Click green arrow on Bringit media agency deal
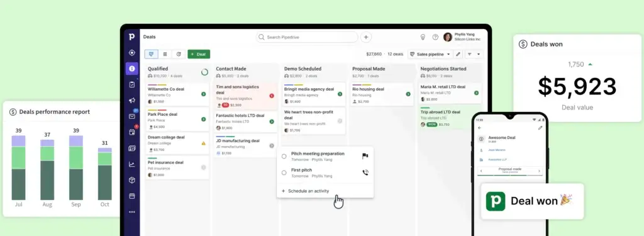This screenshot has width=644, height=236. (x=340, y=94)
